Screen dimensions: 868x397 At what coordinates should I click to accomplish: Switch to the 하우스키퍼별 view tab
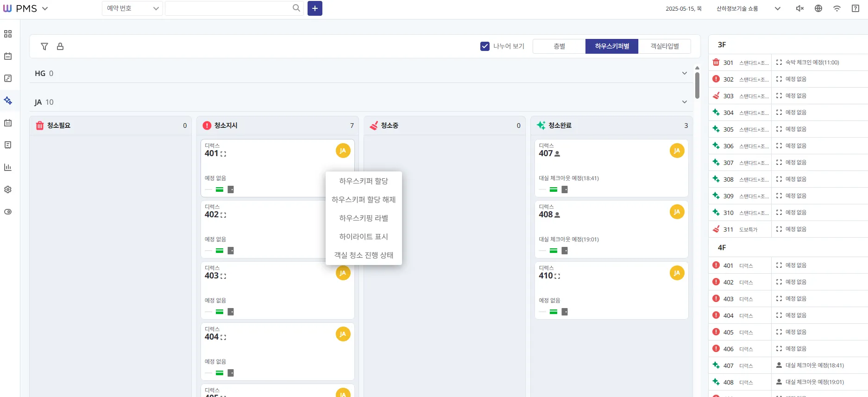(612, 46)
